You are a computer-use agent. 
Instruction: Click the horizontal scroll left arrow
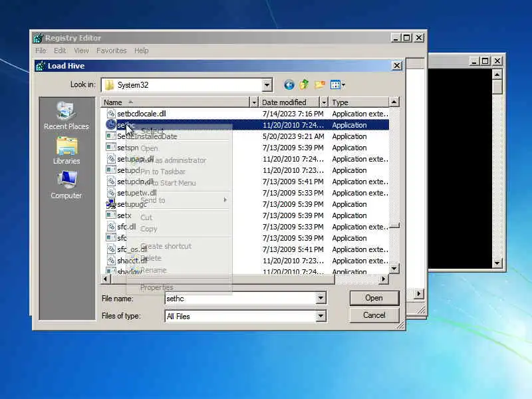[105, 279]
